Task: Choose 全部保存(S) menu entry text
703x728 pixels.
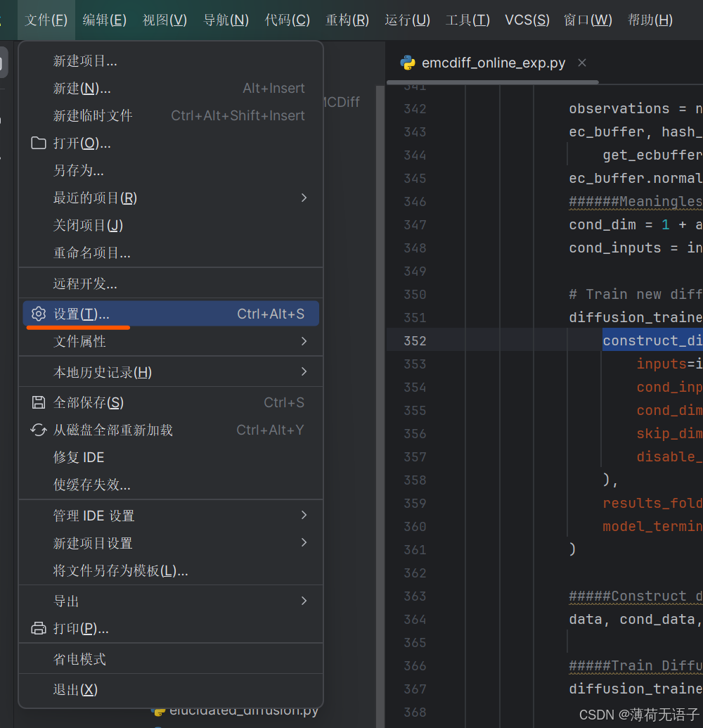Action: coord(88,402)
